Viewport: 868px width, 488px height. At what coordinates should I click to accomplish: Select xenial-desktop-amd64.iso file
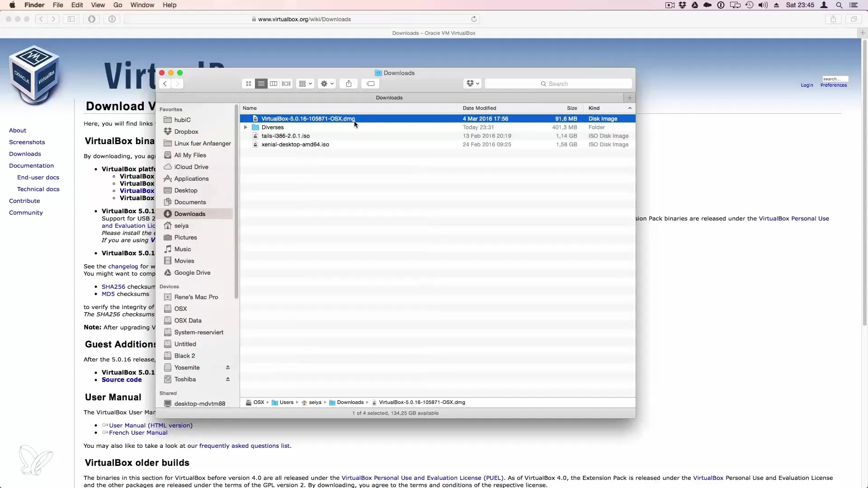click(x=438, y=145)
